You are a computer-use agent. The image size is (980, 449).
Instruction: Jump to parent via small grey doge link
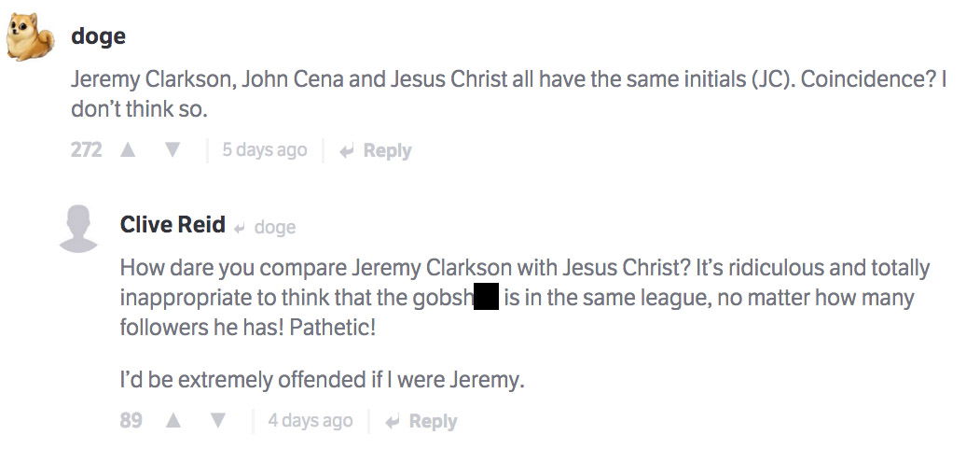point(274,227)
